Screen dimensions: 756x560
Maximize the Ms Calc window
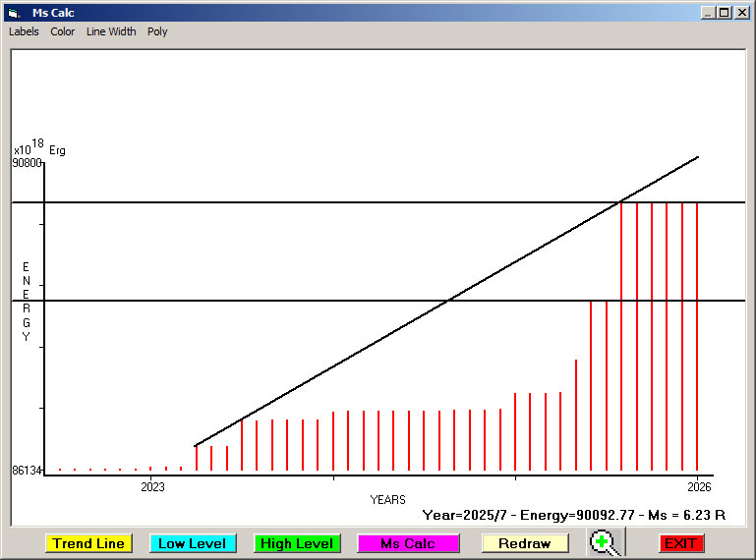[724, 13]
